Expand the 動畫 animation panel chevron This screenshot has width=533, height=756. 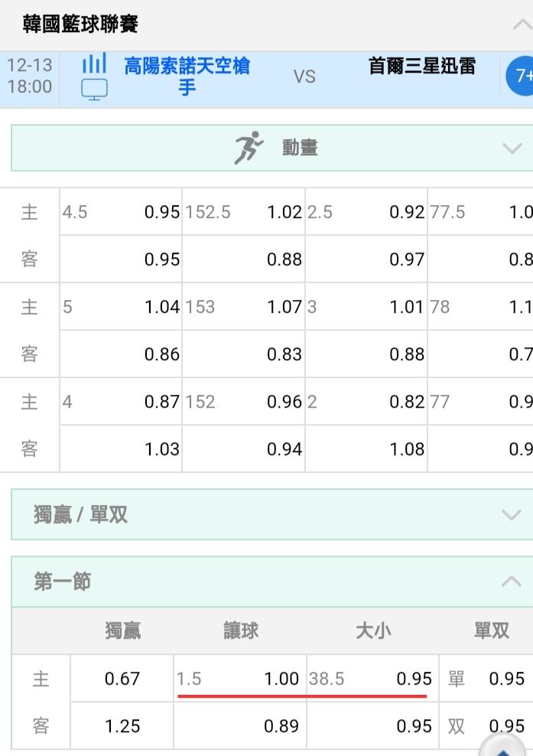(x=512, y=148)
